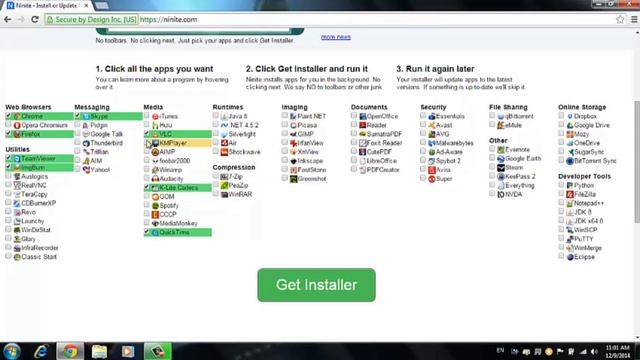Click the Foxit Reader icon
The height and width of the screenshot is (360, 640).
point(362,143)
